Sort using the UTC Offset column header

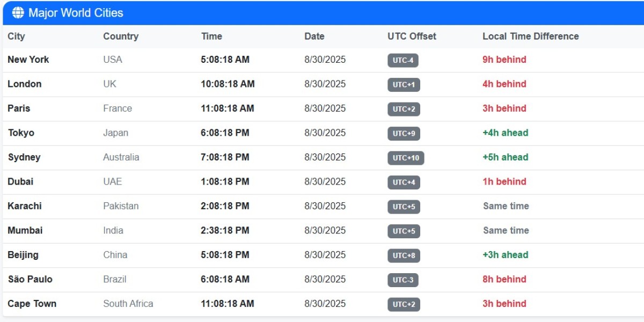point(411,36)
